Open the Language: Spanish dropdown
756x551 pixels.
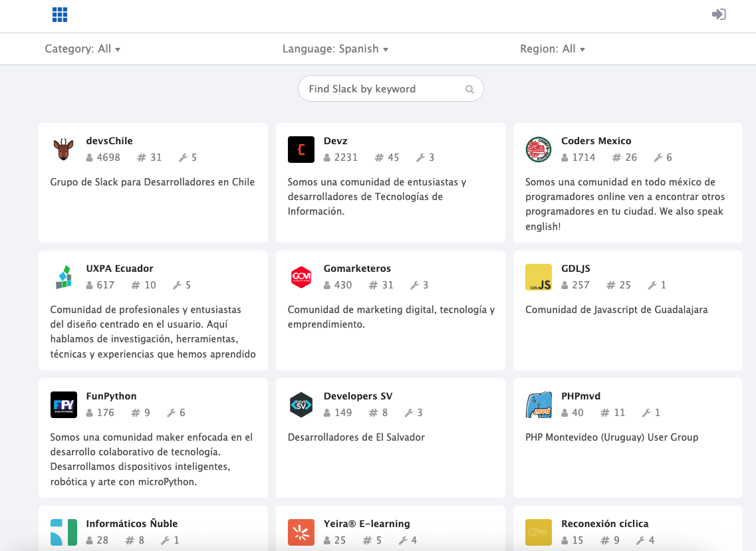(x=335, y=49)
